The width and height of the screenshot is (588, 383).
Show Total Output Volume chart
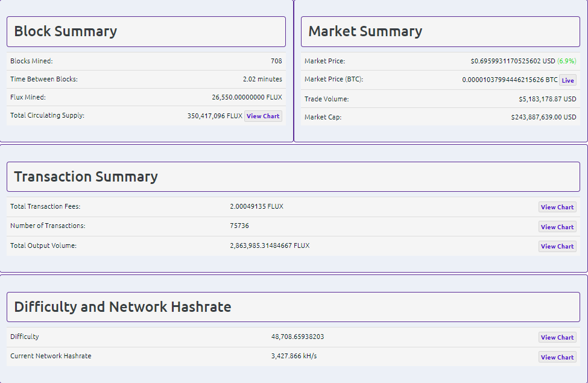[557, 246]
